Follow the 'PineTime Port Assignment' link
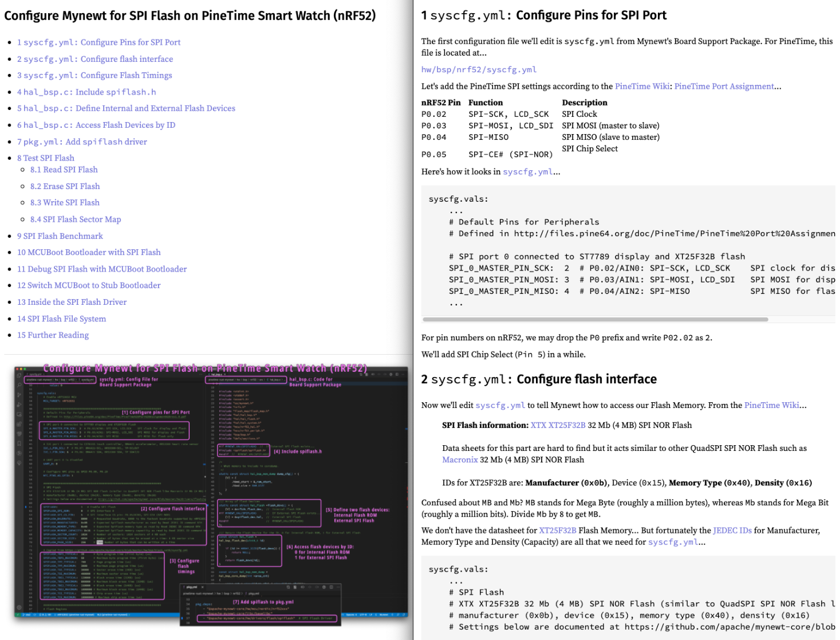 click(724, 87)
